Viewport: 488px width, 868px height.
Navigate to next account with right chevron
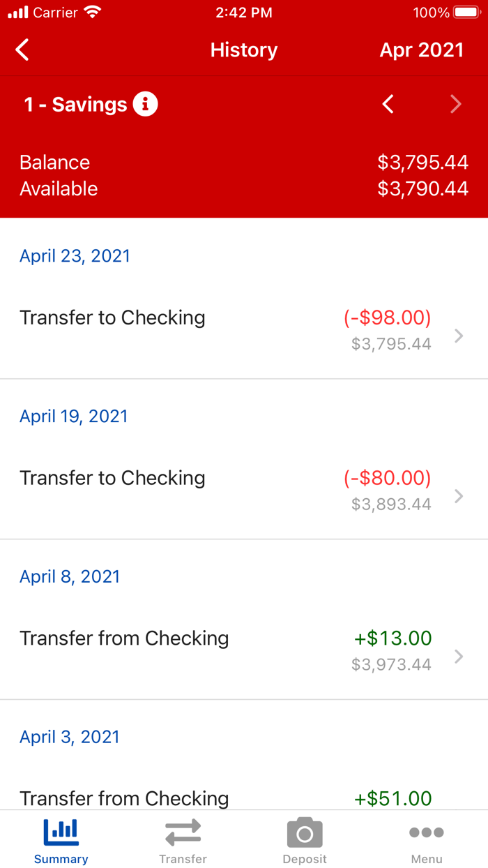(x=456, y=104)
